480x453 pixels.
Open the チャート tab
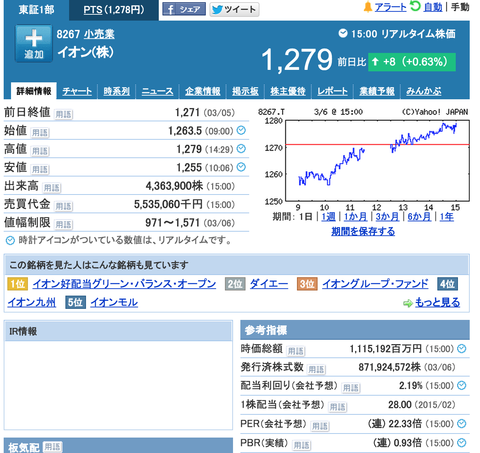(77, 91)
